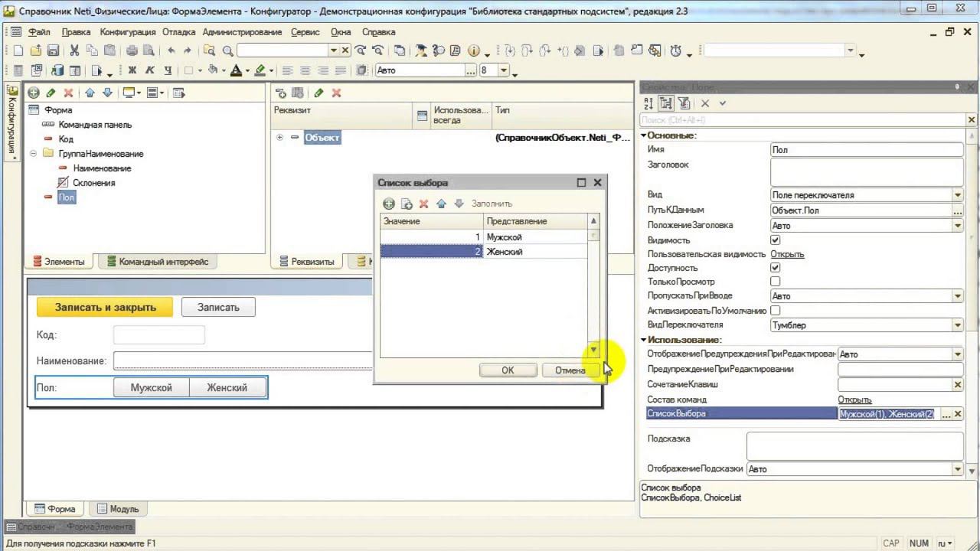Viewport: 980px width, 551px height.
Task: Click the Help info icon in toolbar
Action: [x=473, y=51]
